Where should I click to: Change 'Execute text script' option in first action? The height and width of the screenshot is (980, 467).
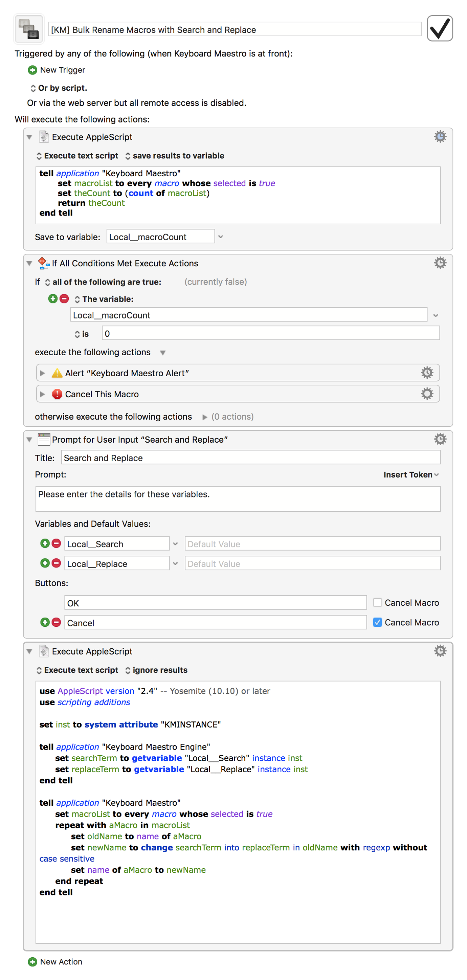[x=77, y=156]
